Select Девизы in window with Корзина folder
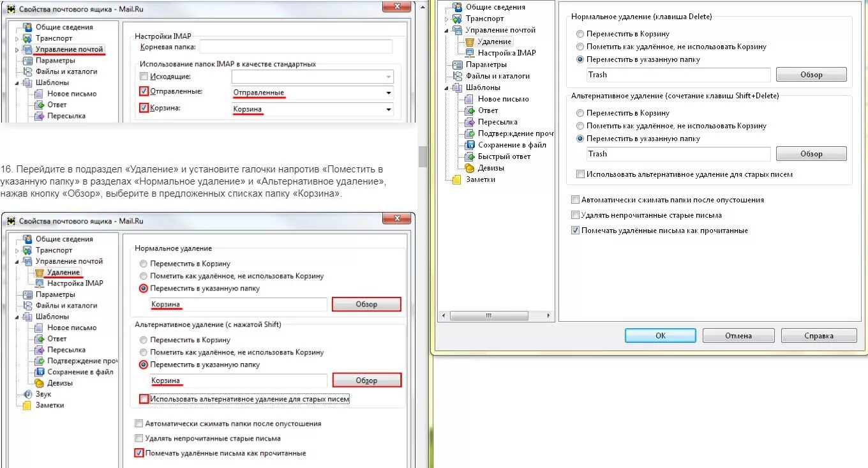Image resolution: width=868 pixels, height=468 pixels. (60, 383)
